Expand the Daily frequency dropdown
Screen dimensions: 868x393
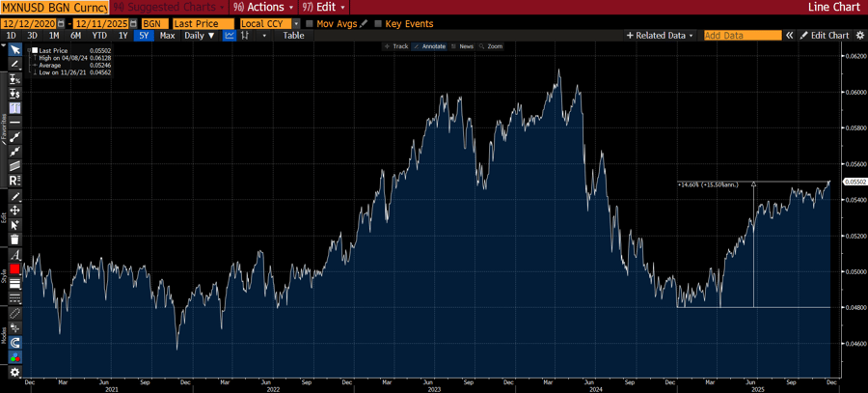[x=200, y=36]
